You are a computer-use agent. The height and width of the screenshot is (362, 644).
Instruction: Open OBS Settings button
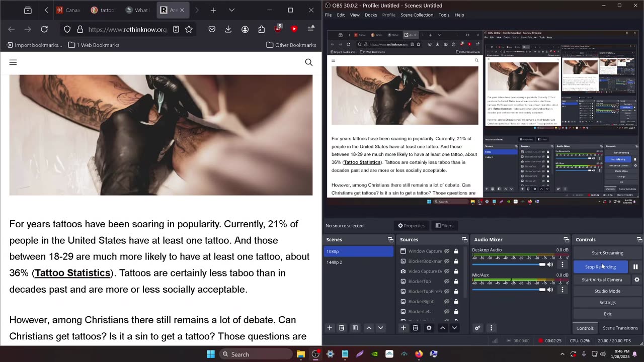point(607,303)
